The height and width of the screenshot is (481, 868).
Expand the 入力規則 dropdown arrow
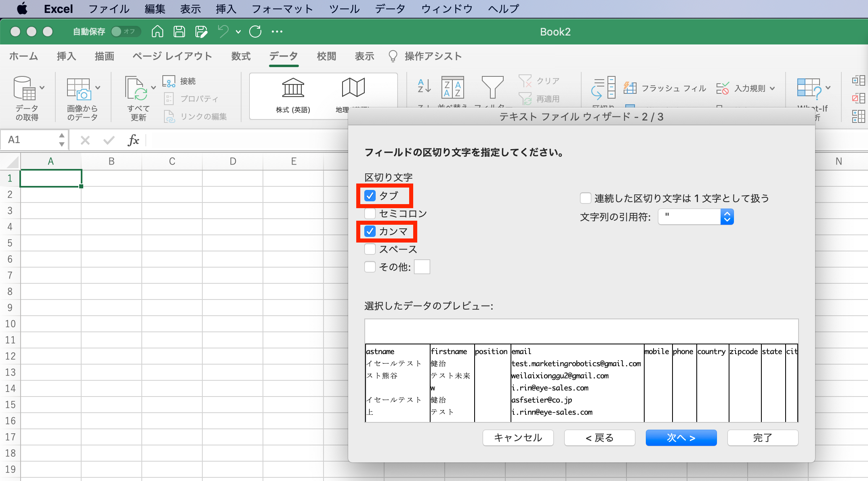772,88
